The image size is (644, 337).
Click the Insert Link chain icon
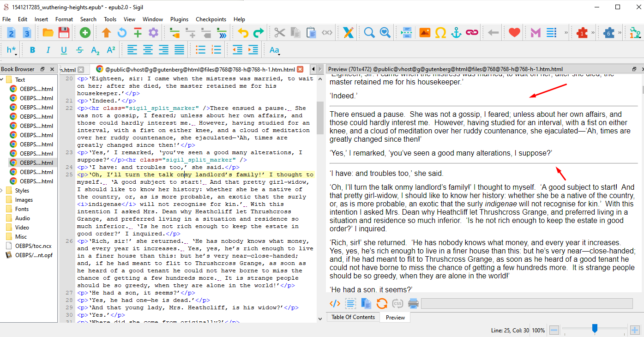pos(472,33)
